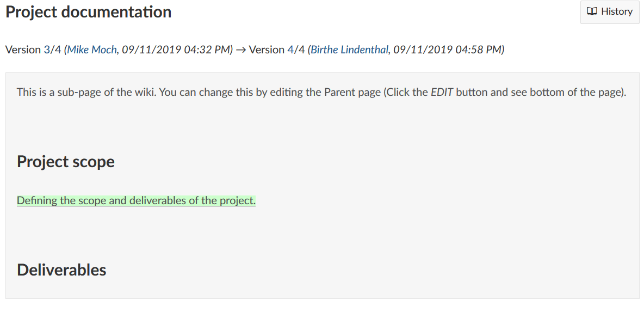
Task: Click the green highlighted inserted sentence
Action: coord(136,201)
